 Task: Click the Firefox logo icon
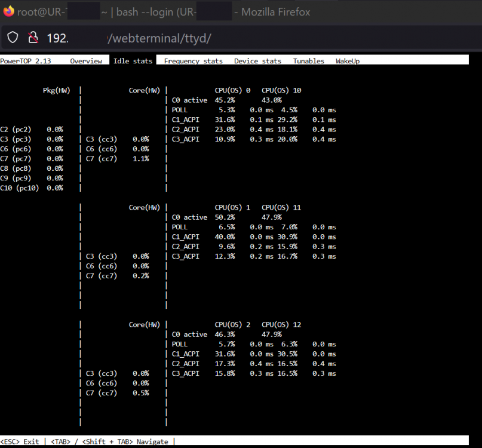[x=8, y=11]
